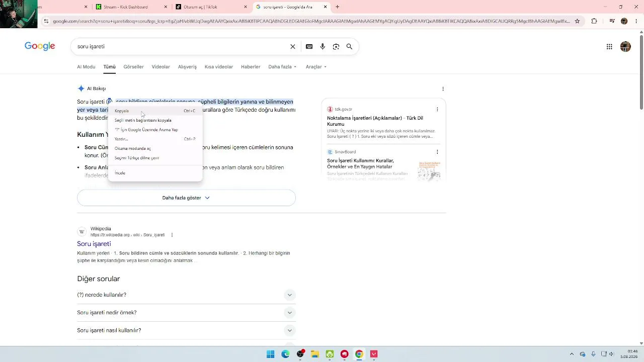
Task: Open the AI Modu search tab
Action: click(x=86, y=67)
